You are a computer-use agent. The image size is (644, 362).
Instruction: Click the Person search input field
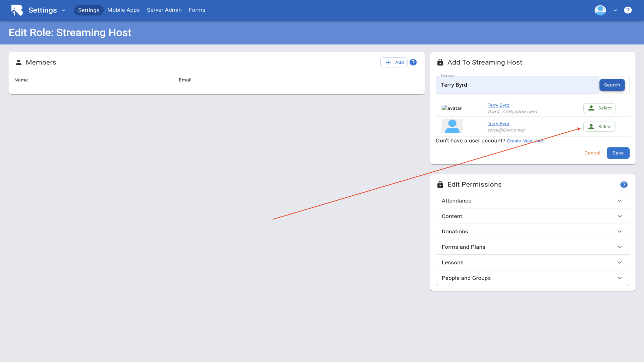[x=517, y=85]
